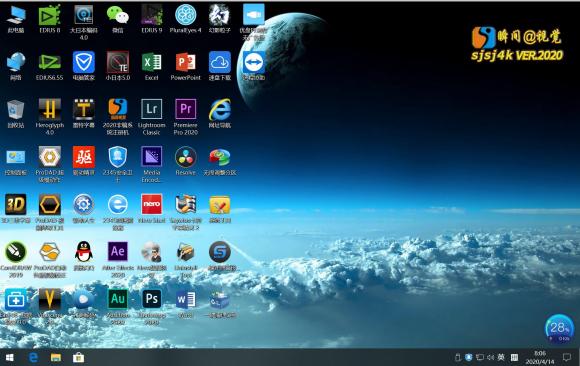Open the Control Panel desktop icon

(16, 157)
